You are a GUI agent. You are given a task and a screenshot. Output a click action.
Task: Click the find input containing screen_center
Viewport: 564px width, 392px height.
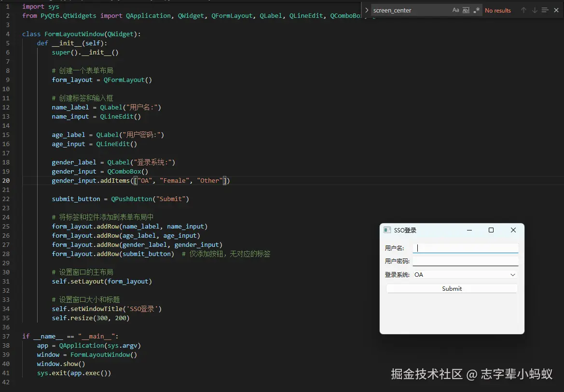[x=411, y=11]
